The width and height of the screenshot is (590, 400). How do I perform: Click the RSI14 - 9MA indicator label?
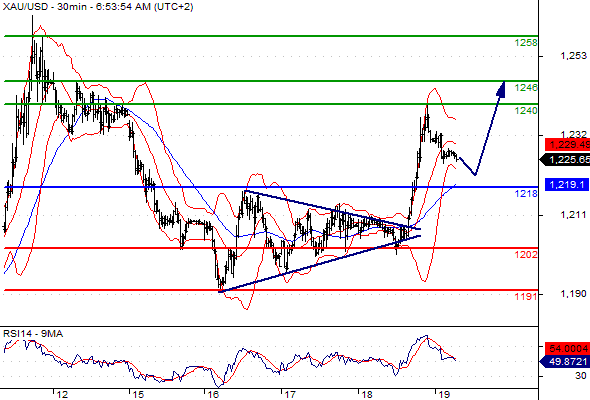(33, 334)
